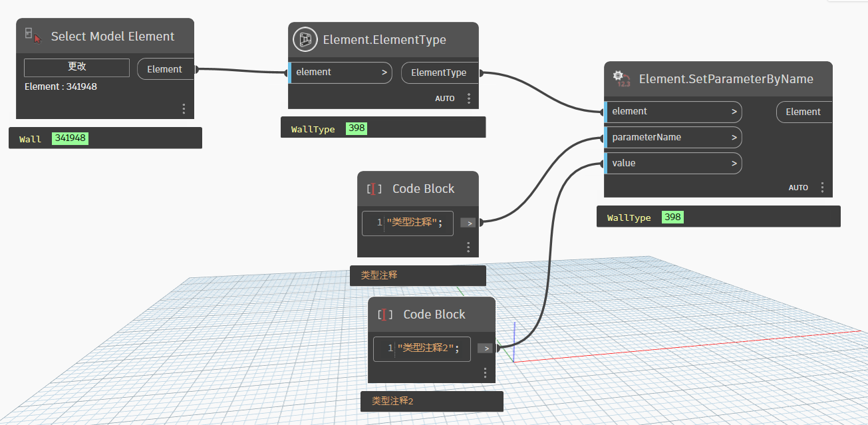Expand the chevron on the value input port
The height and width of the screenshot is (425, 868).
pyautogui.click(x=734, y=164)
